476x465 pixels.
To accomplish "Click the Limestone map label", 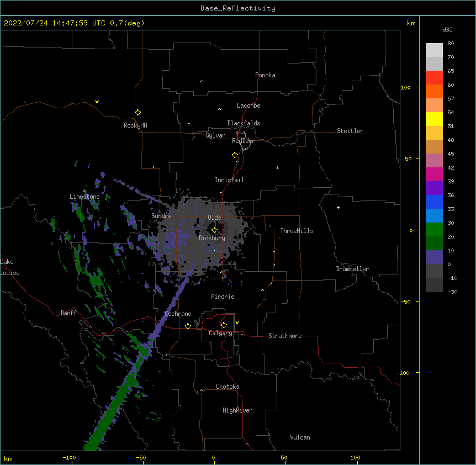I will point(84,197).
